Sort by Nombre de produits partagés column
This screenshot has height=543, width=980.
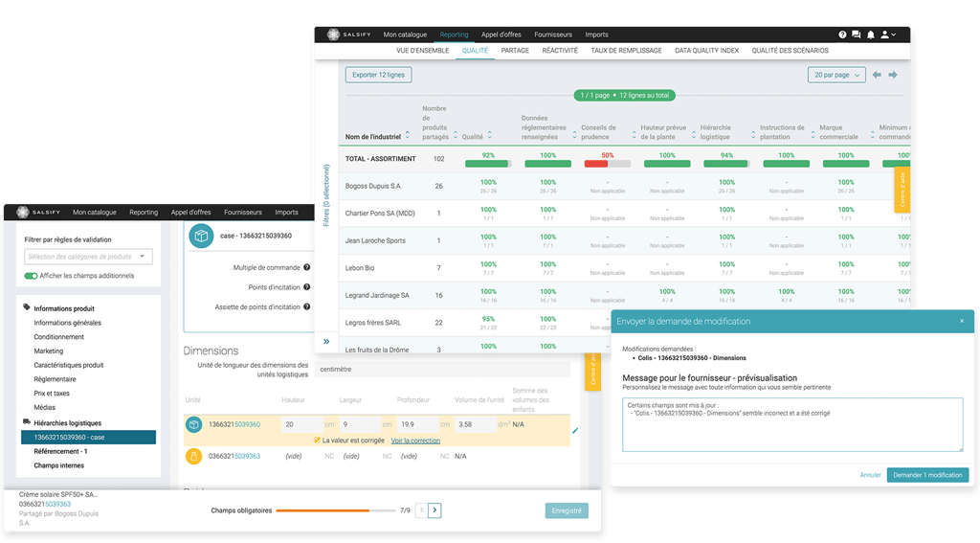(455, 135)
